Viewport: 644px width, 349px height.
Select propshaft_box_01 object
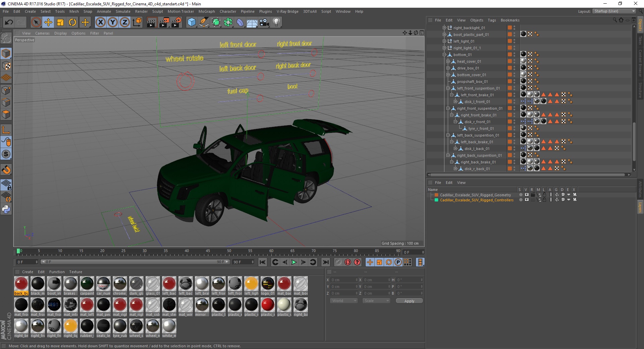(472, 82)
